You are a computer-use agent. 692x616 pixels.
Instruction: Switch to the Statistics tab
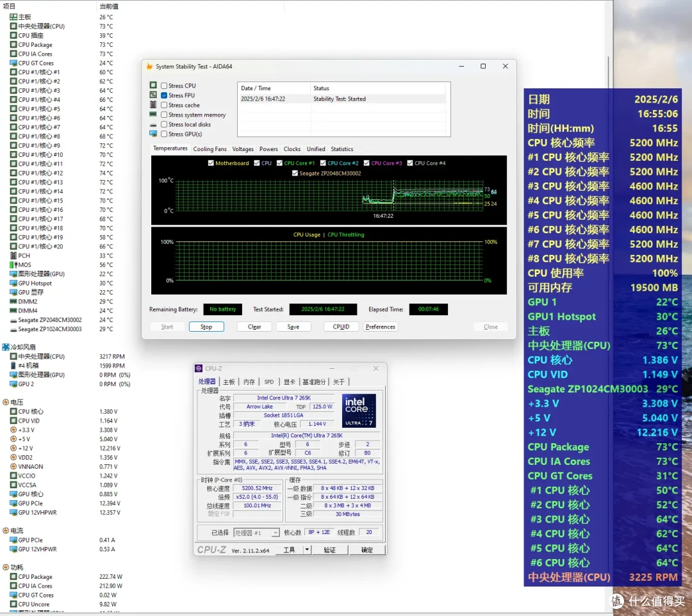[342, 149]
